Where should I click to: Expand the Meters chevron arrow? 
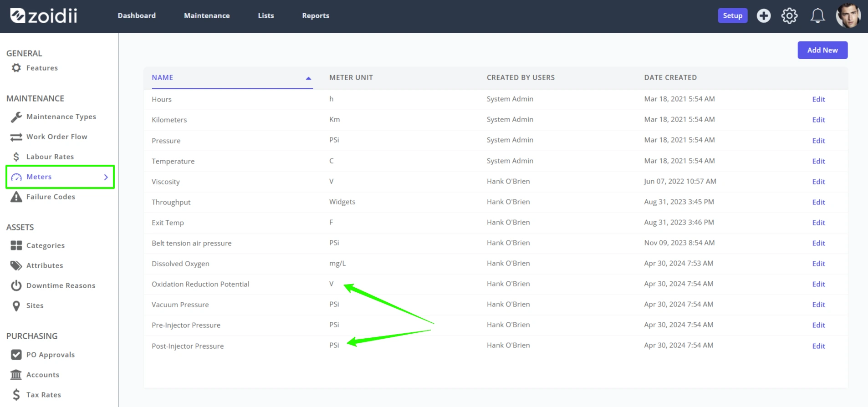(x=106, y=177)
